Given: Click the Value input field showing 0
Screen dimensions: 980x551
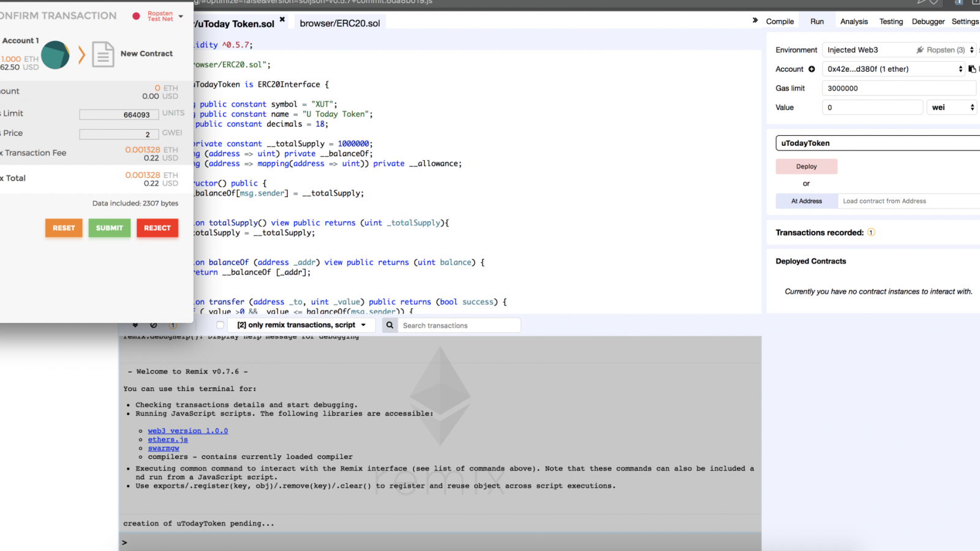Looking at the screenshot, I should (x=872, y=107).
